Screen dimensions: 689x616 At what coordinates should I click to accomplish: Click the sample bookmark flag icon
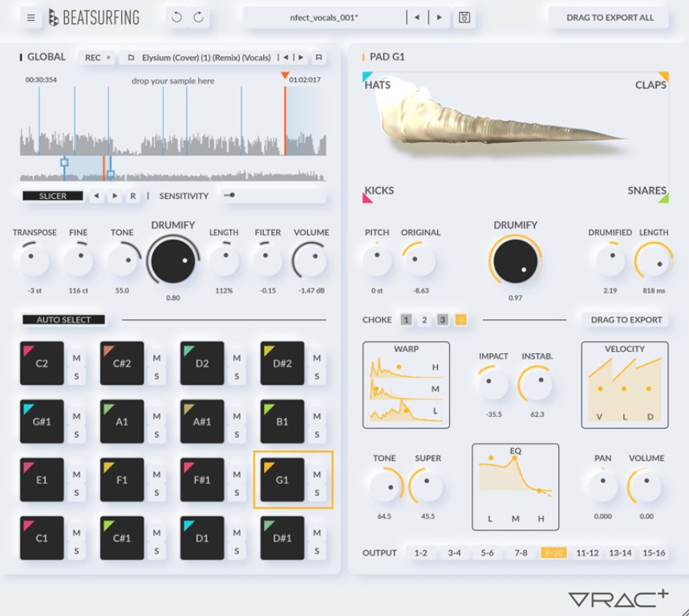coord(319,58)
